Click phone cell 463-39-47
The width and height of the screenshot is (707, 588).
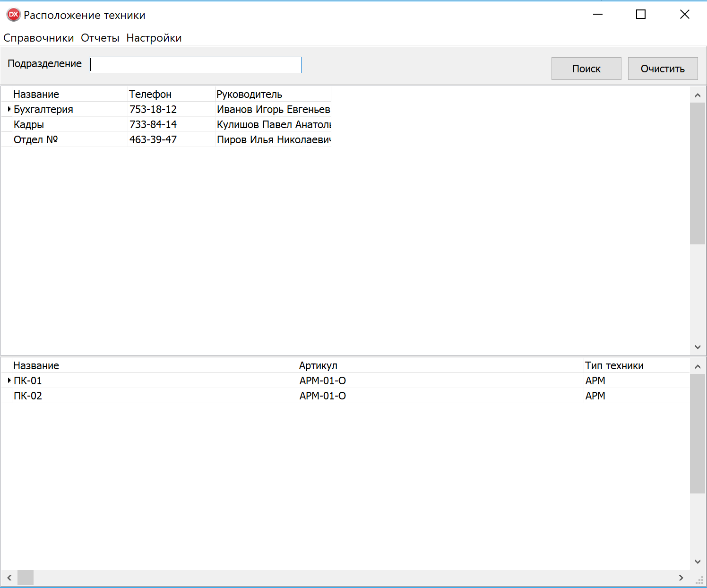[x=172, y=139]
